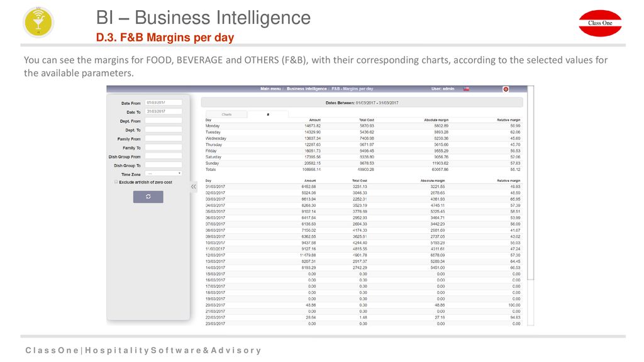Select the 01/03/2017 row in daily table
Screen dimensions: 644x362
coord(363,186)
